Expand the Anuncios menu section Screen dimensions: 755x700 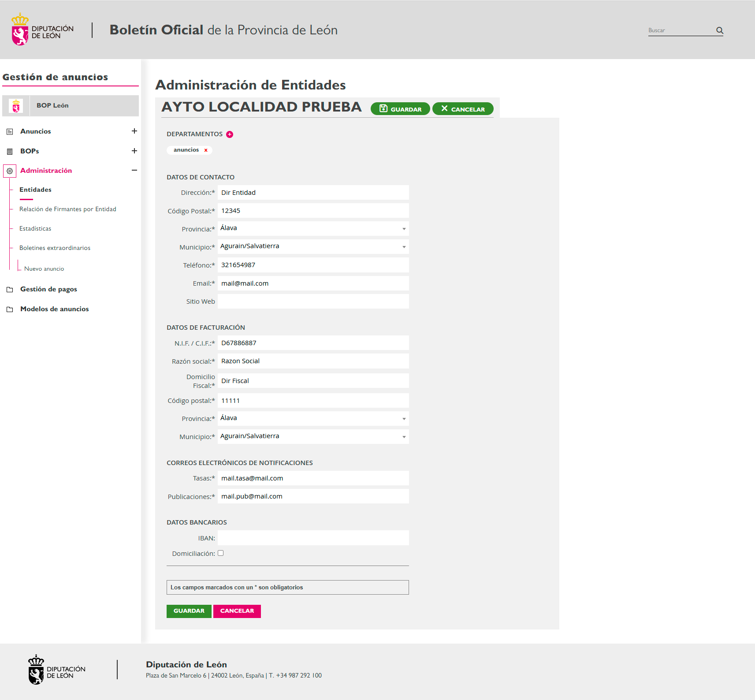[134, 131]
